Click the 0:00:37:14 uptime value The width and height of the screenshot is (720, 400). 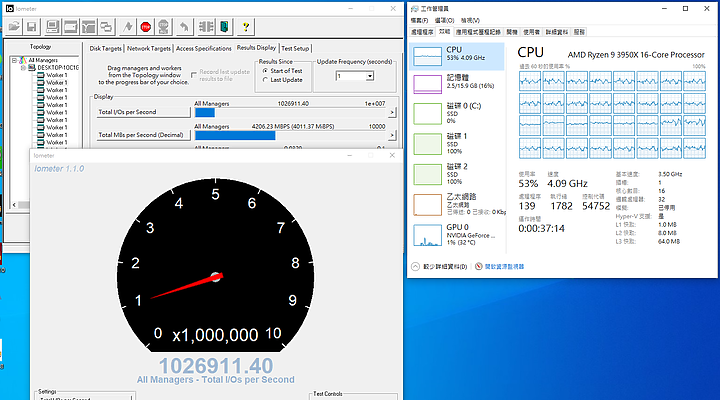(x=541, y=228)
